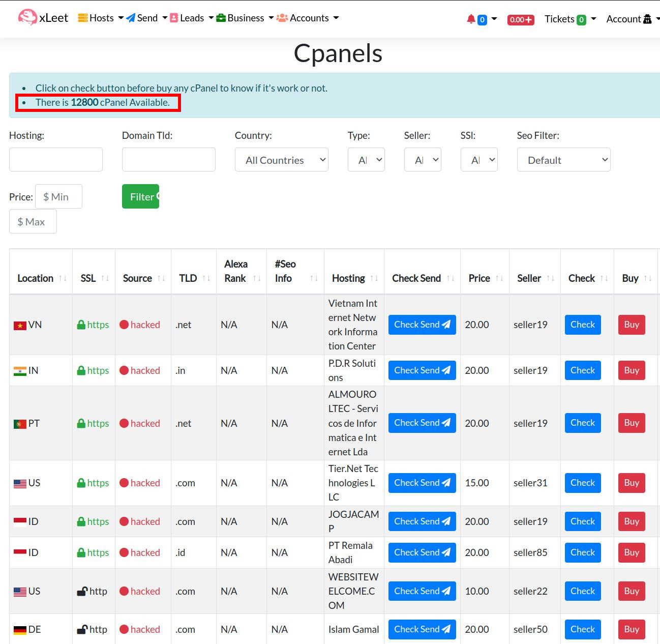
Task: Expand the Seller filter dropdown
Action: pyautogui.click(x=423, y=159)
